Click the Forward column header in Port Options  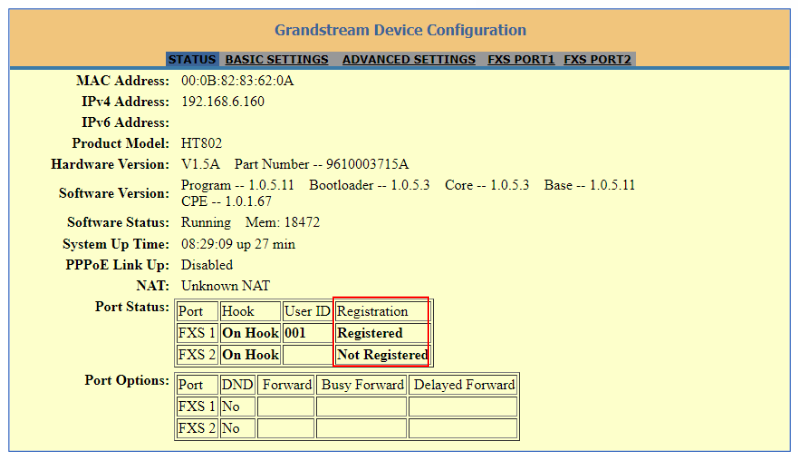click(x=286, y=385)
